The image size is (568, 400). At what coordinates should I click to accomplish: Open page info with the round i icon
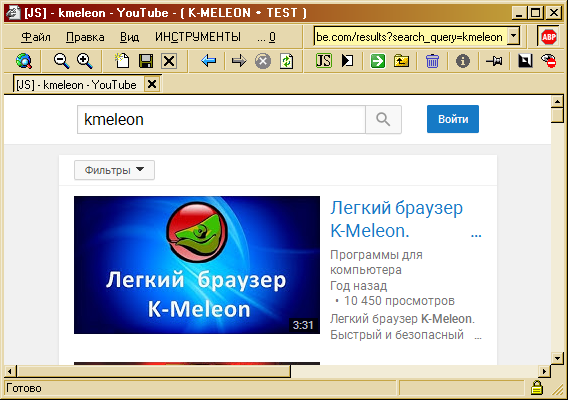point(463,61)
